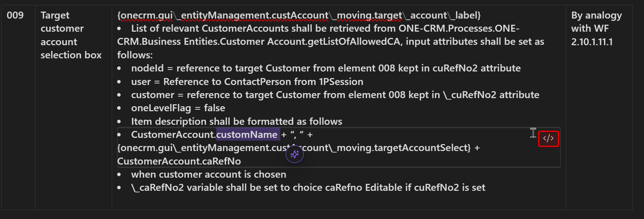Click the text 2.10.1.11.1 in last column

click(x=592, y=42)
